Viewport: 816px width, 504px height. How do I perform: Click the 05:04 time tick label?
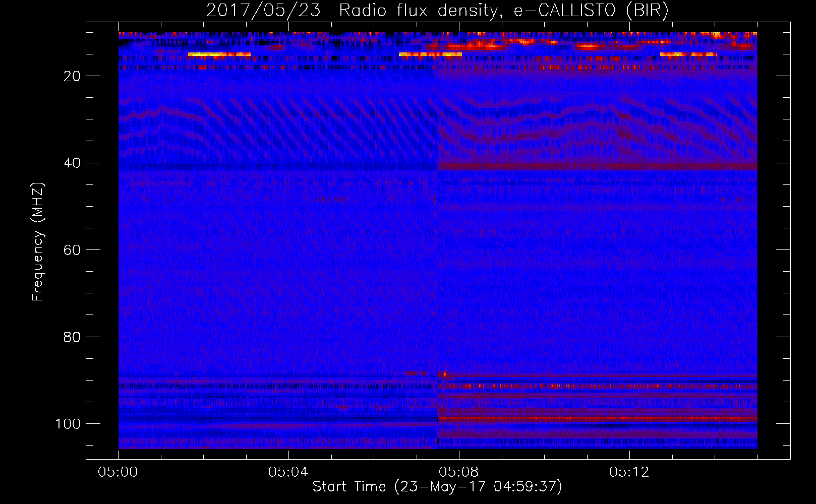pyautogui.click(x=288, y=472)
